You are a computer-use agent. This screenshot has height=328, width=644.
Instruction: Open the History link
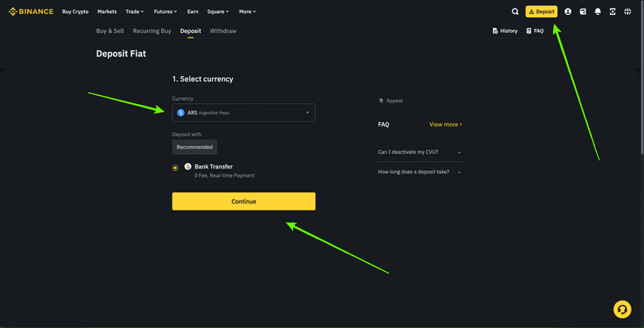click(504, 31)
